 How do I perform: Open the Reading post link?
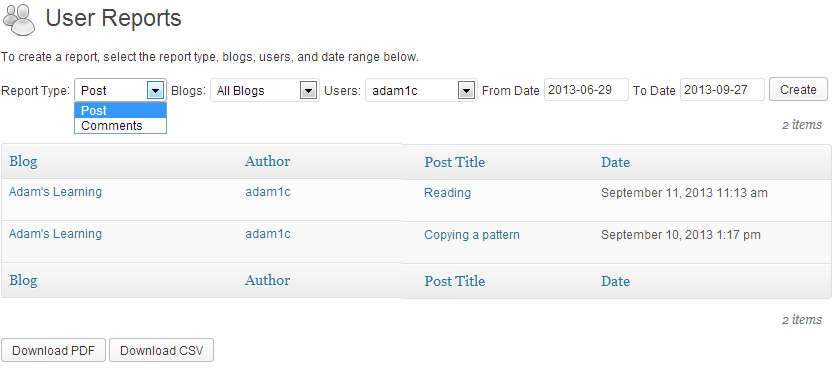pos(447,192)
